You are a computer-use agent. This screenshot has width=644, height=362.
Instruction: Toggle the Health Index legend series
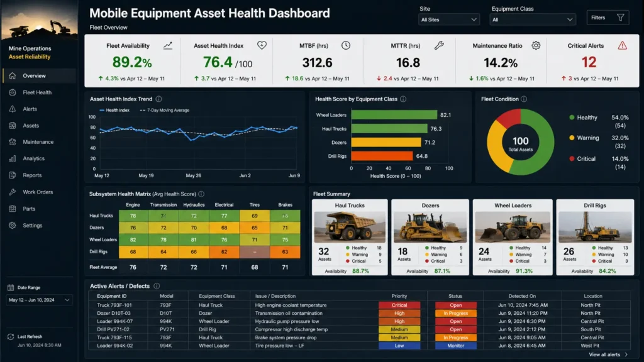point(114,110)
